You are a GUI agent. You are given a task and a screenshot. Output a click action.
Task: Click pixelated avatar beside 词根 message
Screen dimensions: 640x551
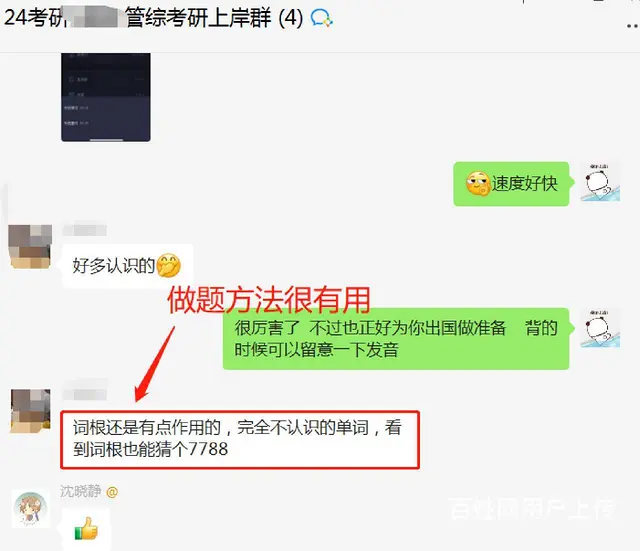point(30,410)
